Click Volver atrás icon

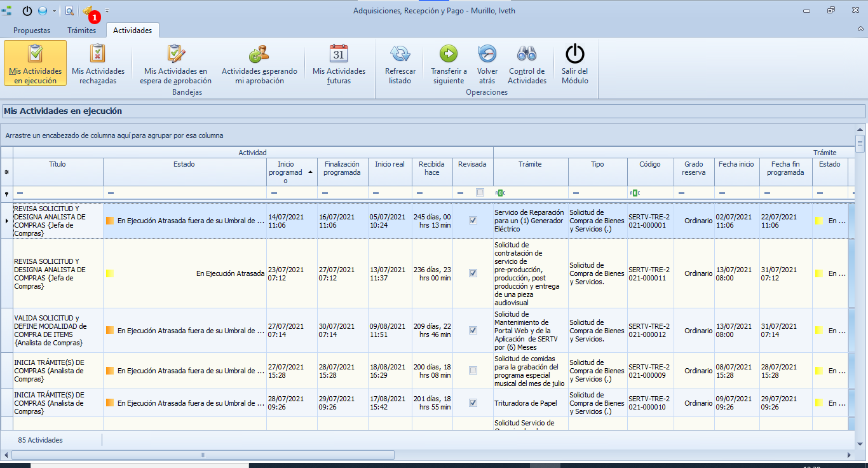tap(487, 53)
